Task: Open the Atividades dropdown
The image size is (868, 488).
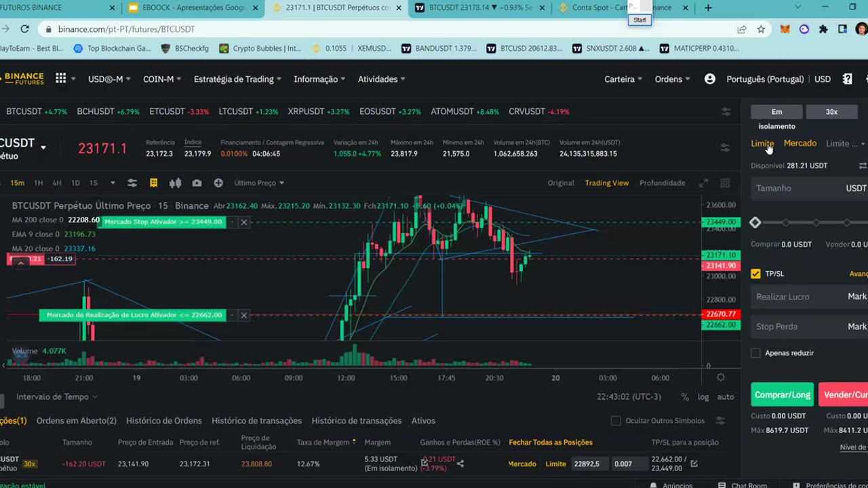Action: 382,79
